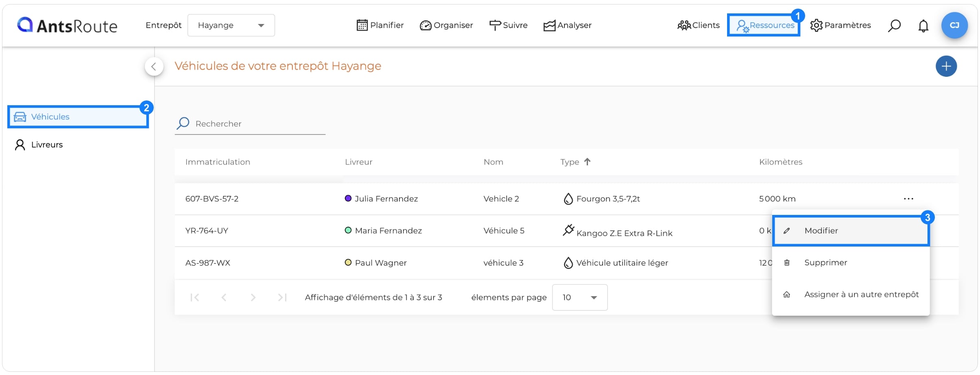Go to the next page
Viewport: 980px width, 375px height.
click(253, 297)
